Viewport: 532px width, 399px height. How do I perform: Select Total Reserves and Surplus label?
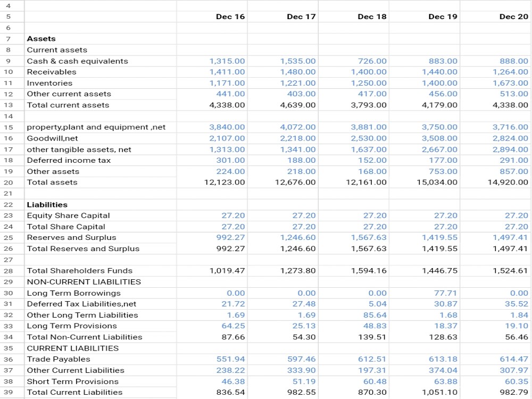(83, 248)
